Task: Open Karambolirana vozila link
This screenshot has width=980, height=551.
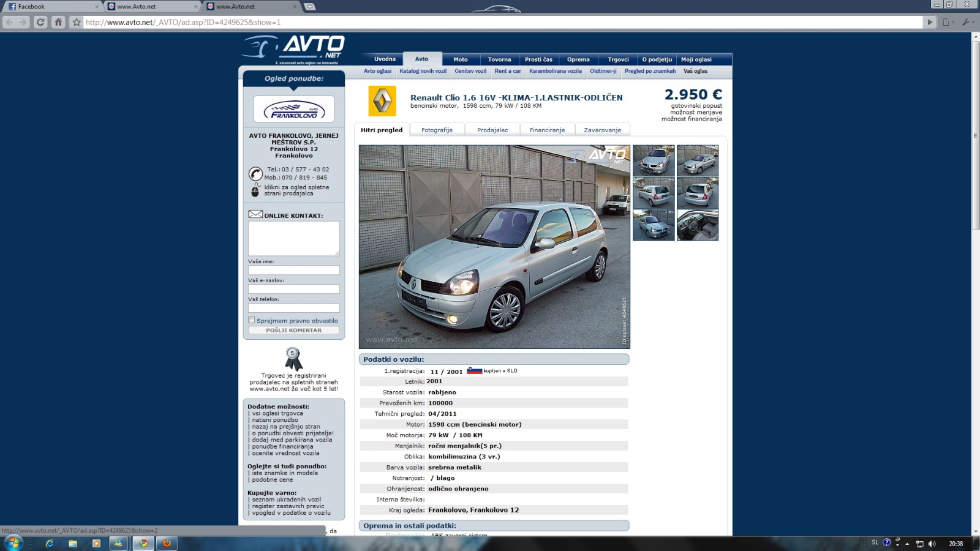Action: click(556, 71)
